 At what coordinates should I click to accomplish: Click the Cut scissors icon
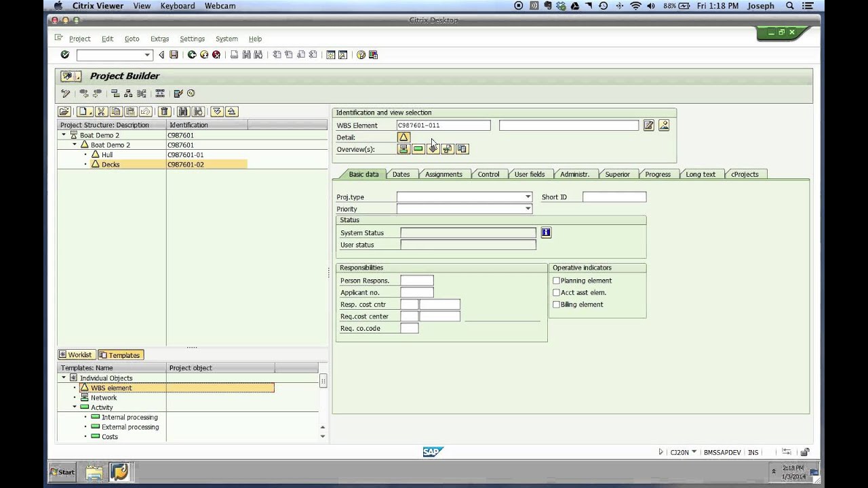click(101, 112)
